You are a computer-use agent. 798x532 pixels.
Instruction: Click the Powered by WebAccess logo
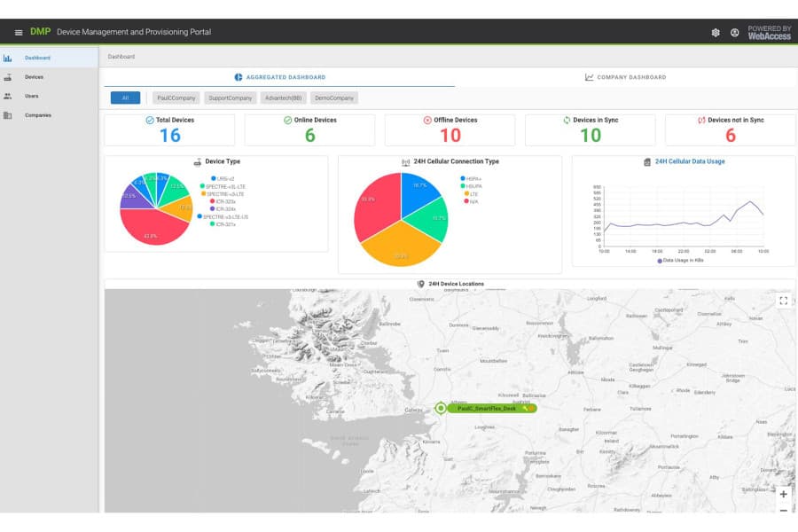tap(769, 33)
